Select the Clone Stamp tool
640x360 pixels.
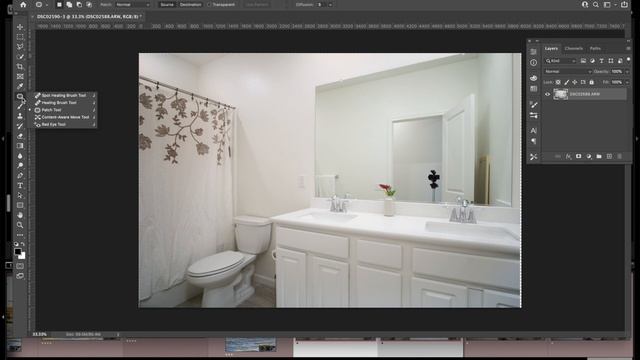tap(20, 116)
